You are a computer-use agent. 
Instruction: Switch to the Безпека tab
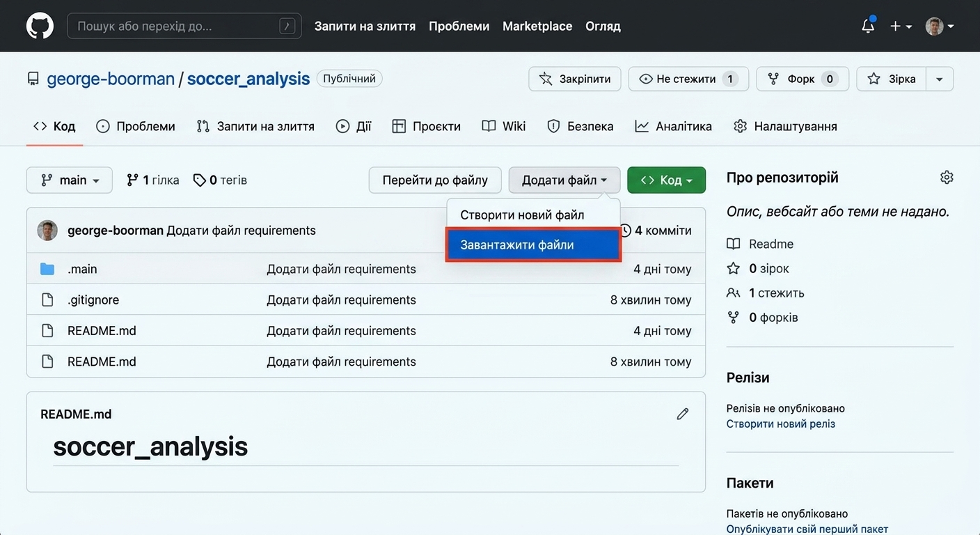pos(580,126)
